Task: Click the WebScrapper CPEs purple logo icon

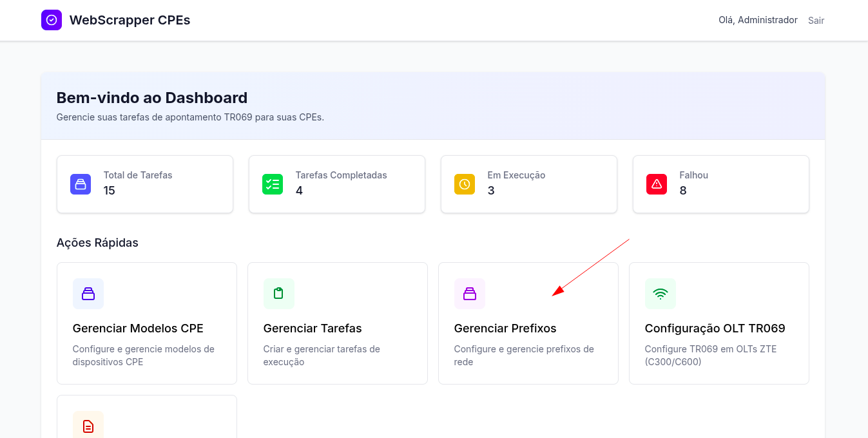Action: point(52,20)
